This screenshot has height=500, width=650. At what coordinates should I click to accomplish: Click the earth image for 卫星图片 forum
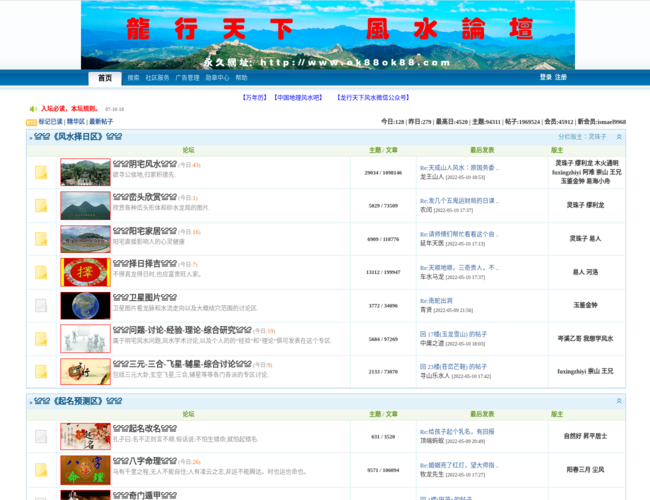[85, 305]
